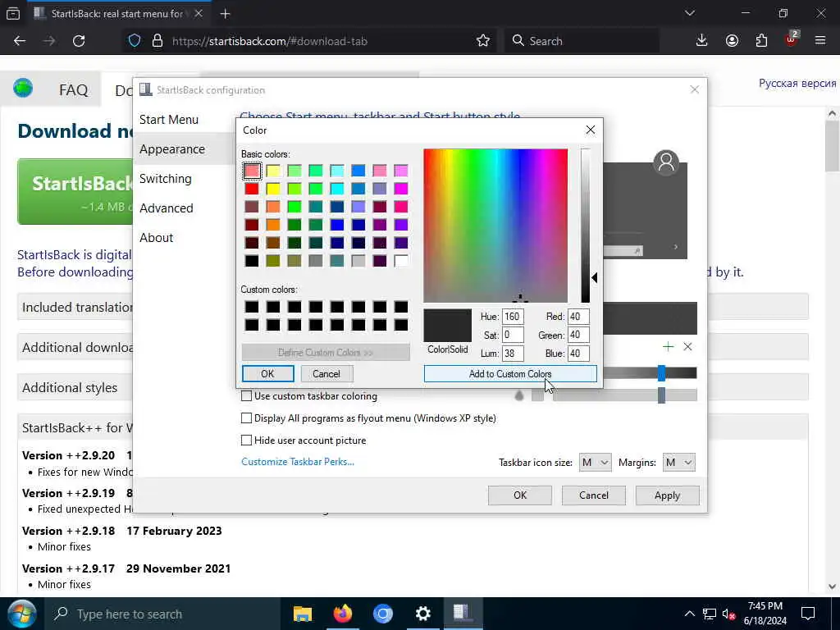Image resolution: width=840 pixels, height=630 pixels.
Task: Open the FAQ tab on the webpage
Action: [x=73, y=89]
